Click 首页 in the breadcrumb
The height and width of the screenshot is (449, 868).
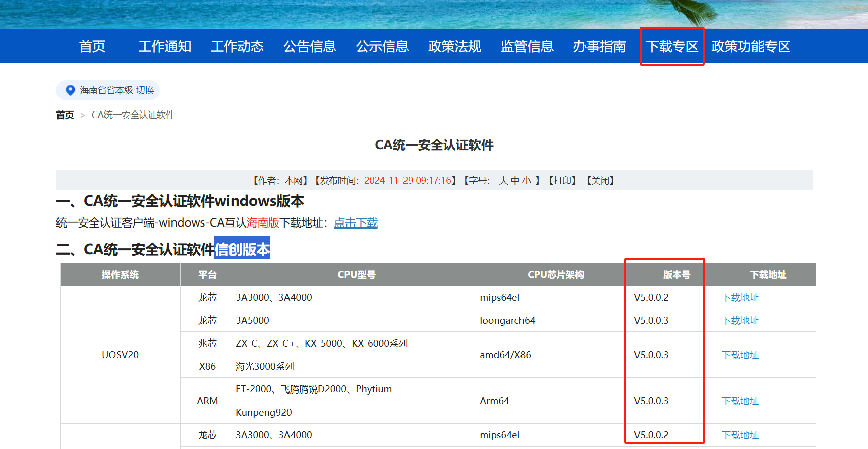tap(65, 115)
